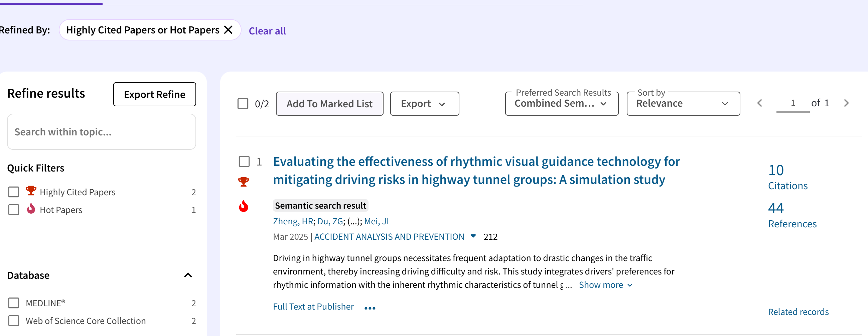Click the flame hot paper icon on result 1
Screen dimensions: 868x336
(243, 206)
